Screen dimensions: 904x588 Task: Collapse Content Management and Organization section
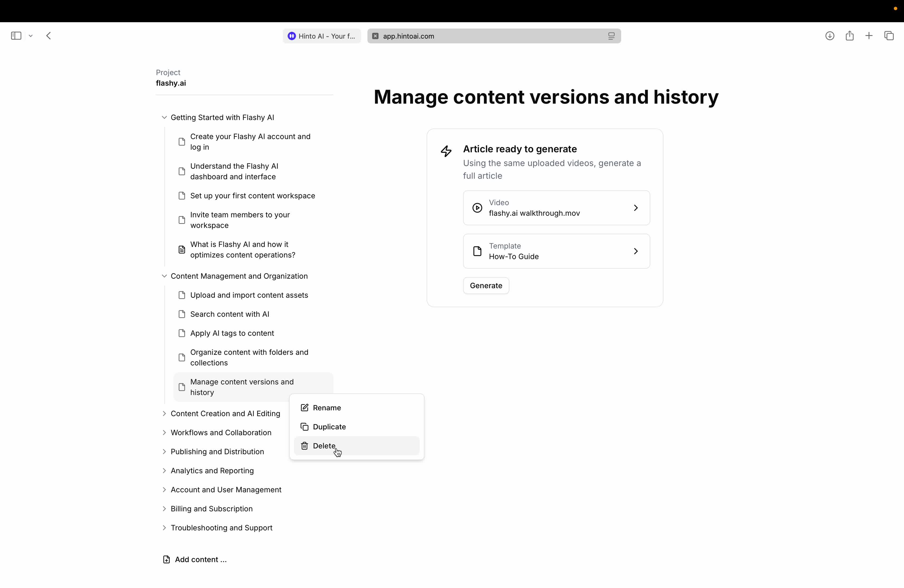(x=164, y=276)
